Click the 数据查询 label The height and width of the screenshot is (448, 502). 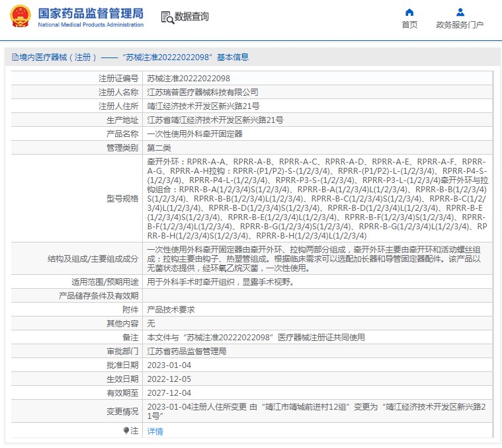(191, 17)
